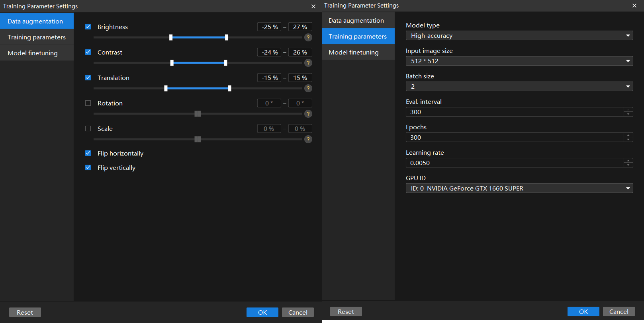Click Translation maximum field 15 %
644x323 pixels.
point(300,78)
